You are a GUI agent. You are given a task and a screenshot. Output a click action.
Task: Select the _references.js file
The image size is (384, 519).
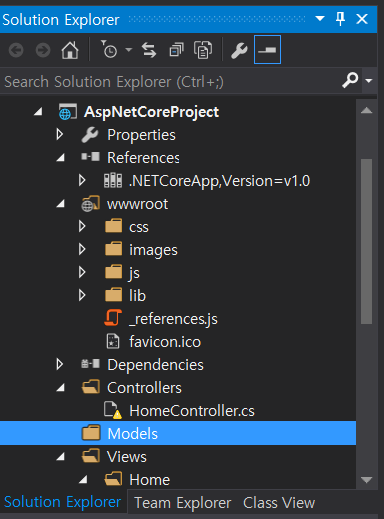(173, 319)
